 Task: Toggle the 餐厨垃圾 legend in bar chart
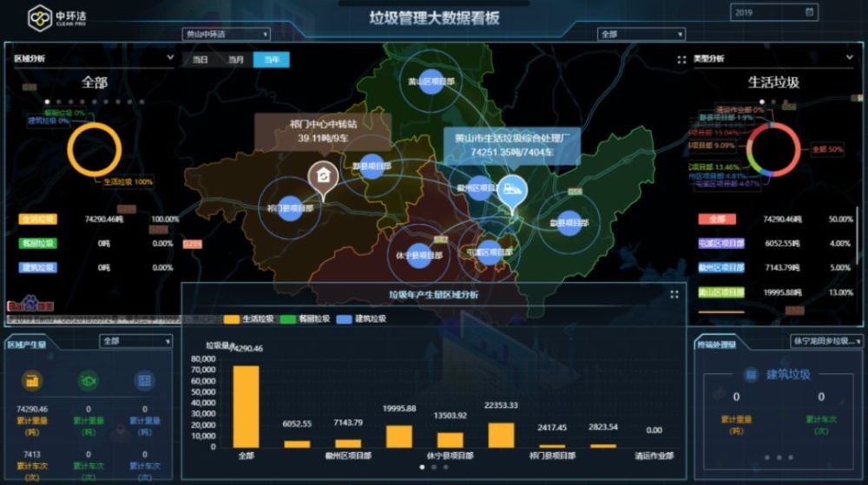pyautogui.click(x=305, y=319)
